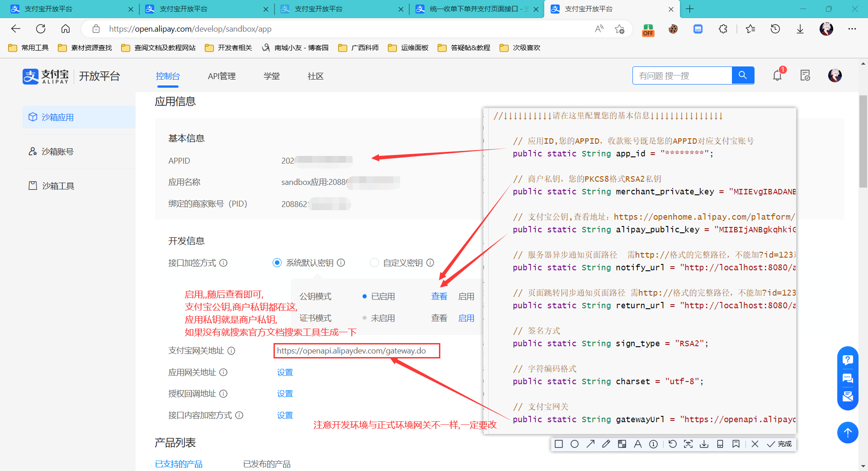This screenshot has height=471, width=868.
Task: Open the floating chat support icon
Action: (x=848, y=378)
